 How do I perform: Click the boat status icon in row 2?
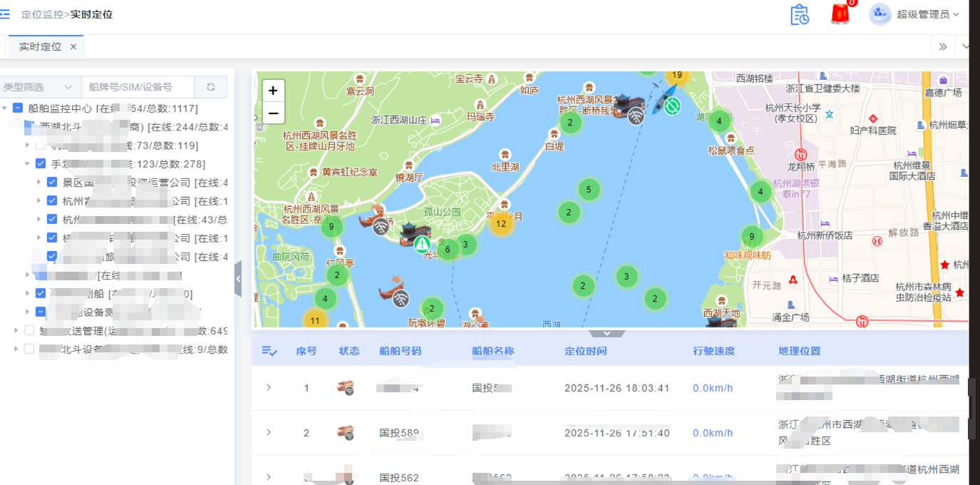pyautogui.click(x=346, y=433)
